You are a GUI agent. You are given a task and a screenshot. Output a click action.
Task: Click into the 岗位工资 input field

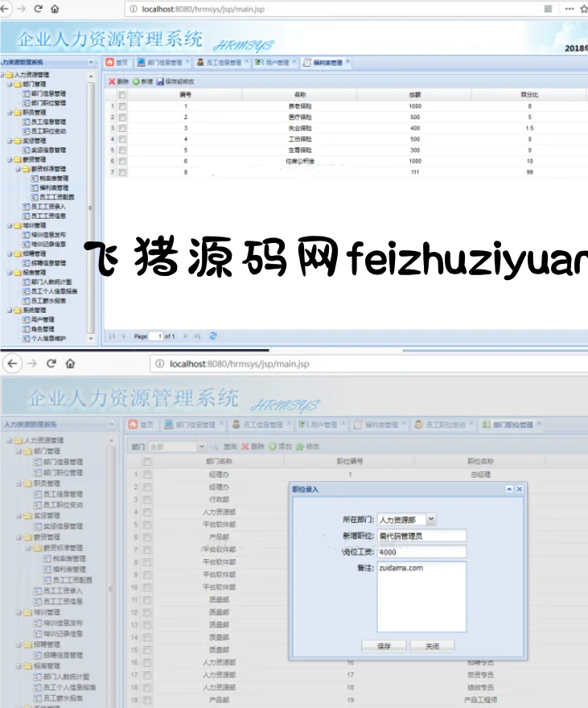click(421, 551)
